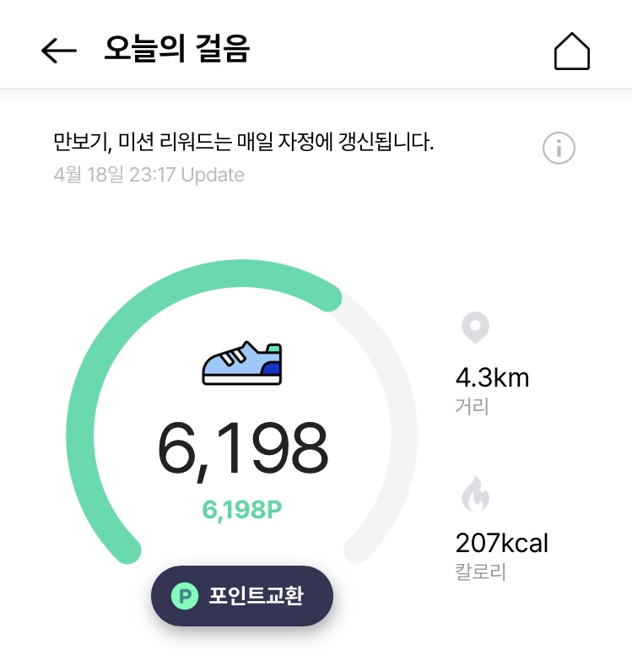
Task: Tap the green P coin icon
Action: point(184,596)
